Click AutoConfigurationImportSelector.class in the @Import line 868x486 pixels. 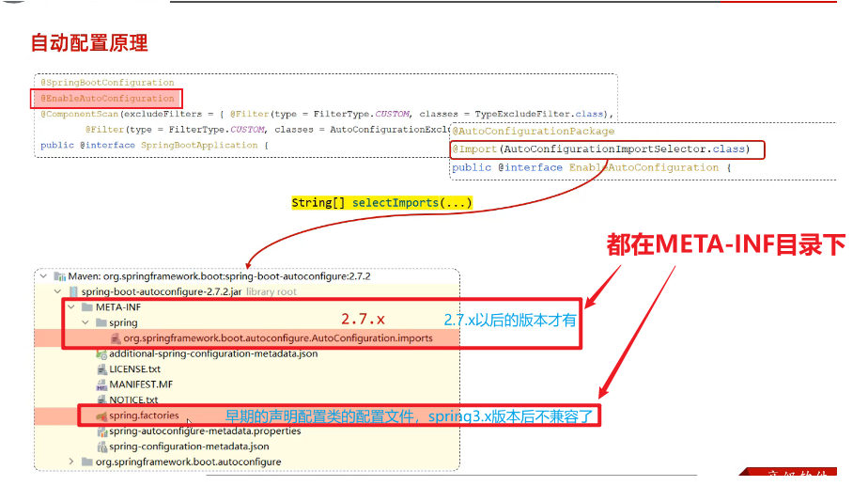pyautogui.click(x=624, y=149)
